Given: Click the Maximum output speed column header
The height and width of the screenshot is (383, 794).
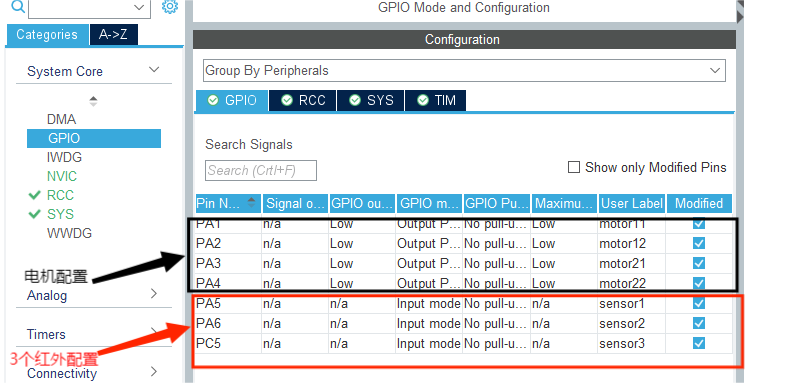Looking at the screenshot, I should [564, 204].
